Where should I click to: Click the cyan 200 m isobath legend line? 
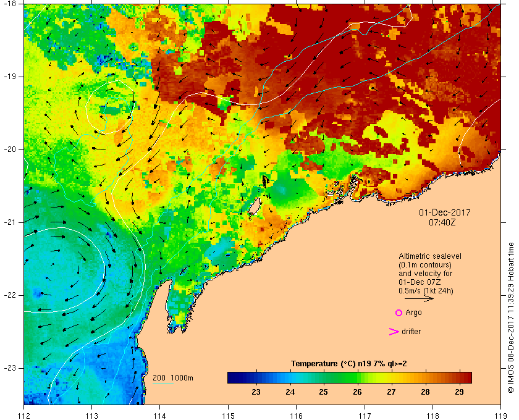coord(163,384)
